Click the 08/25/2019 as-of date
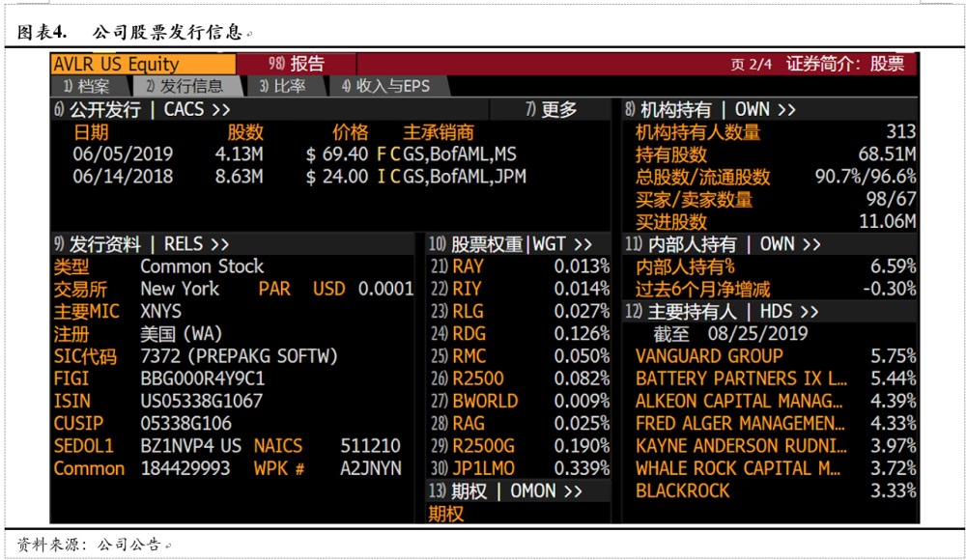 tap(757, 334)
